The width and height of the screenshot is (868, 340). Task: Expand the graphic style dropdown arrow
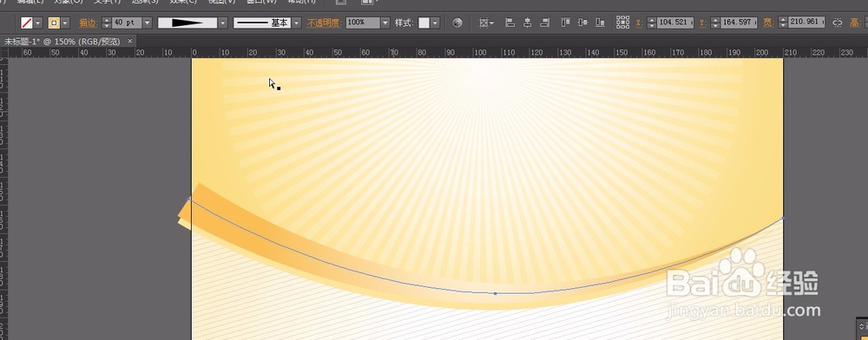435,23
